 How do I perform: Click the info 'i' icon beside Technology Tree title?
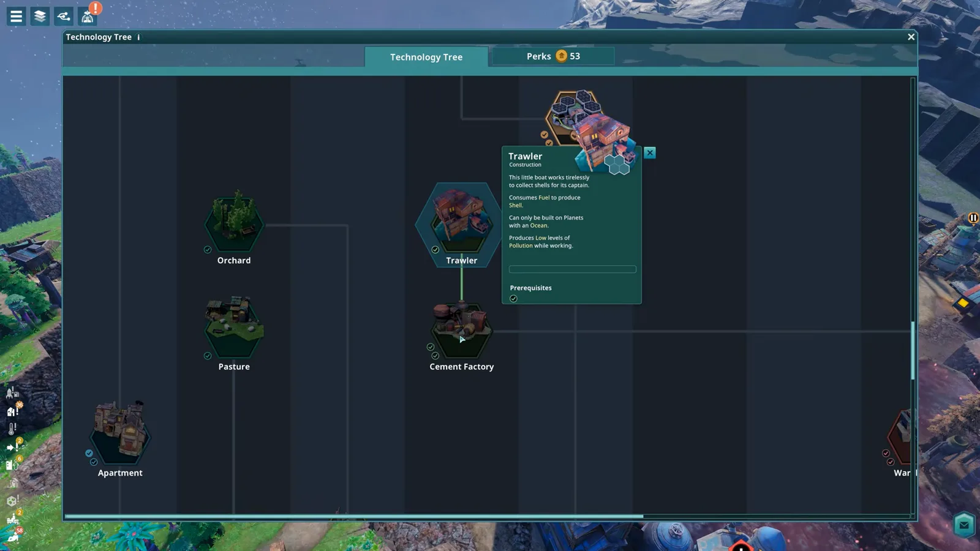tap(138, 37)
